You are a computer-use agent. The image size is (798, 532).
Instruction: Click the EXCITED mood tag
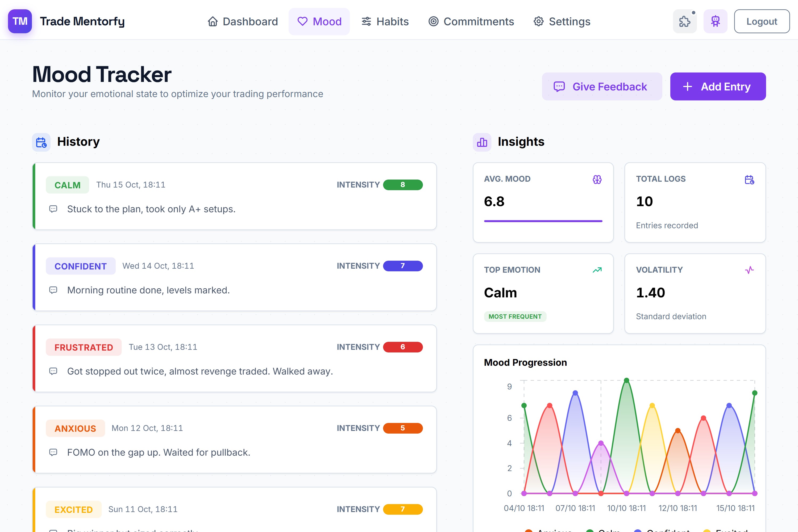(x=74, y=509)
